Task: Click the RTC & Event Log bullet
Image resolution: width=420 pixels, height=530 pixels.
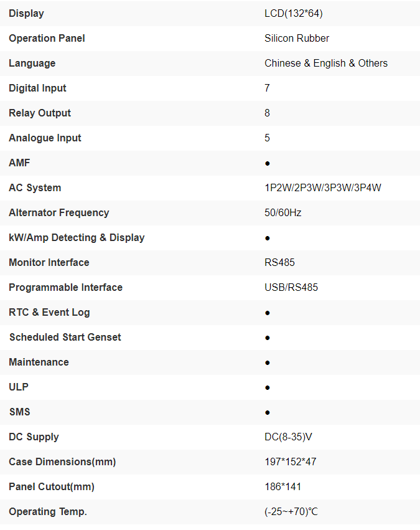Action: click(268, 313)
